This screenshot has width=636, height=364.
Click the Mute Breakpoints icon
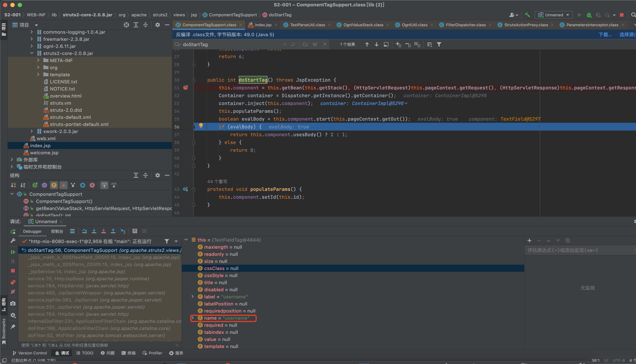(13, 292)
